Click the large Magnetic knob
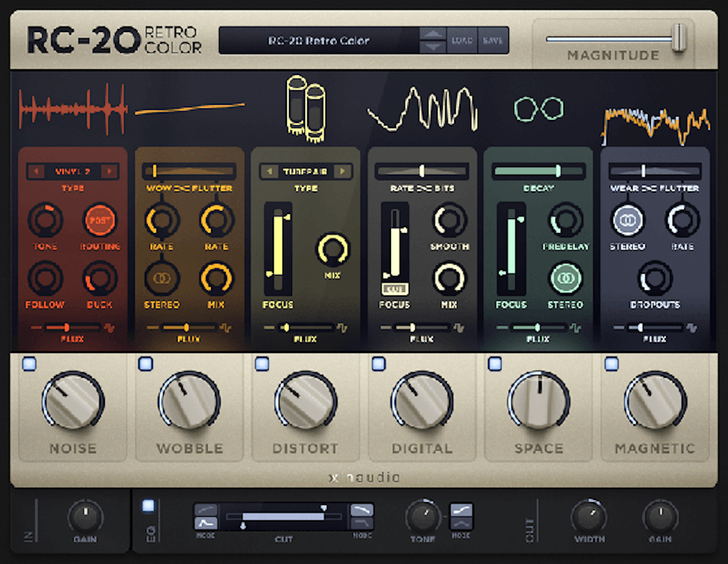This screenshot has width=728, height=564. tap(654, 401)
